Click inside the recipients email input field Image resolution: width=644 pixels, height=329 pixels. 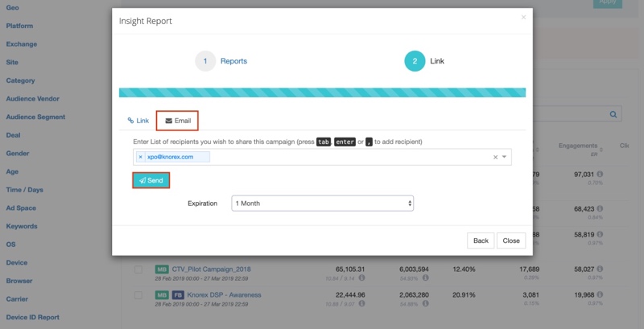click(x=346, y=157)
